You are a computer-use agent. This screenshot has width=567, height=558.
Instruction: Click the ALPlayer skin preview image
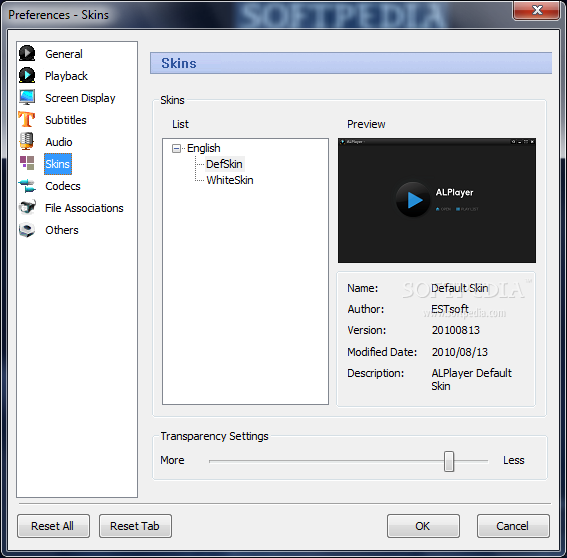coord(437,200)
